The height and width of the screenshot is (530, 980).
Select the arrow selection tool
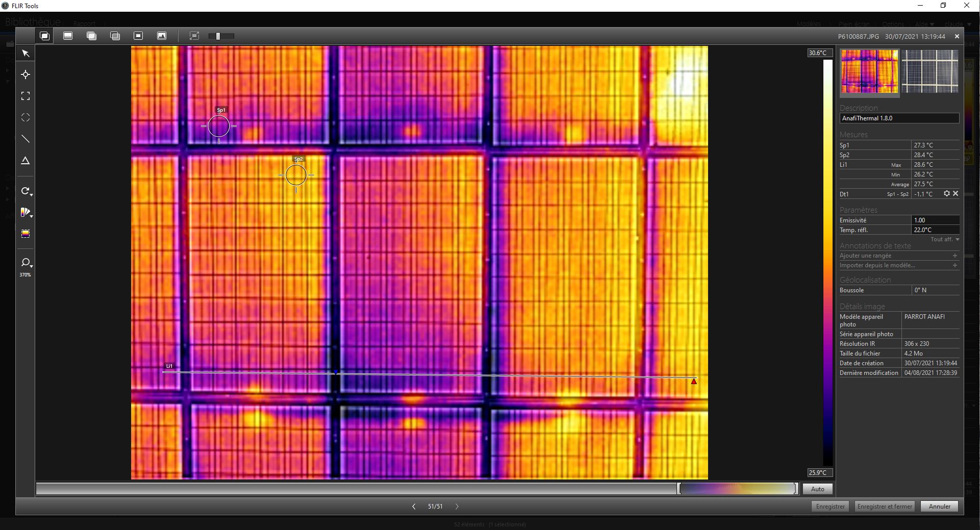26,54
